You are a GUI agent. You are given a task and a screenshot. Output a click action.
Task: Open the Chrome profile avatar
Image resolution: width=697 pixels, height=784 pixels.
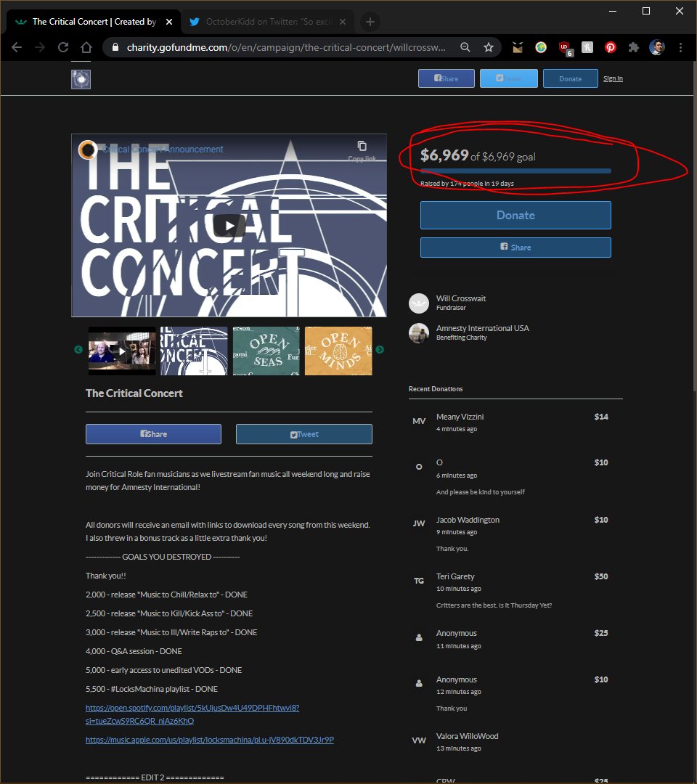click(x=656, y=47)
